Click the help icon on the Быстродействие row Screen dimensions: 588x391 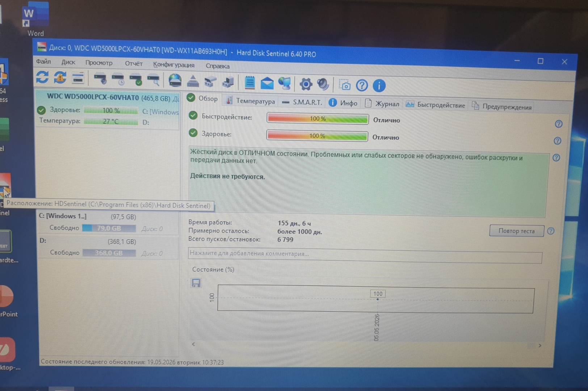[559, 124]
